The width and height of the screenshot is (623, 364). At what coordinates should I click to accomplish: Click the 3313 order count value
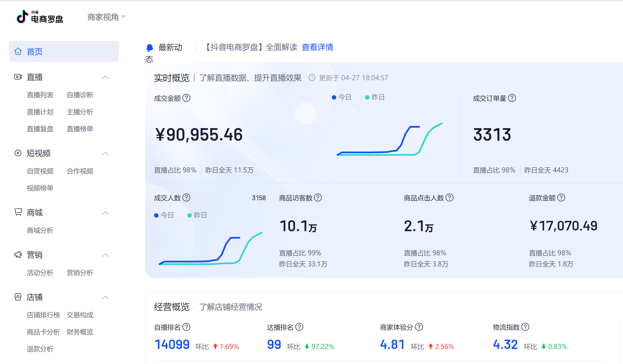[492, 135]
